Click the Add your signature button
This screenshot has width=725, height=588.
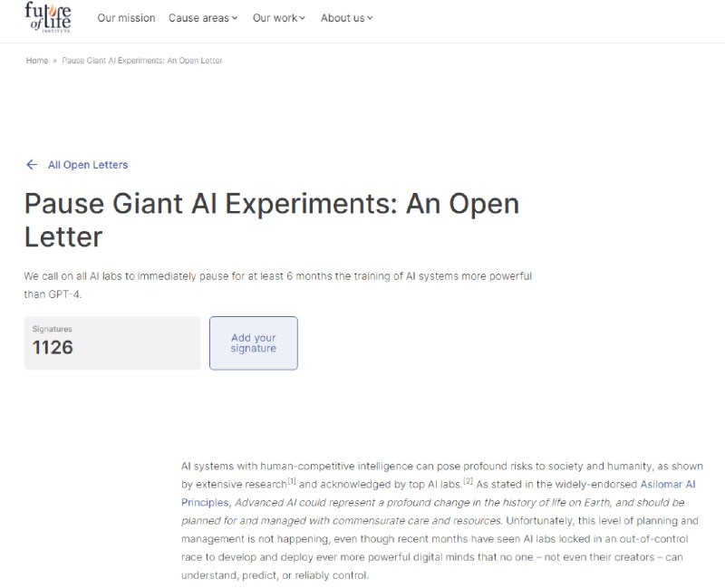[254, 343]
